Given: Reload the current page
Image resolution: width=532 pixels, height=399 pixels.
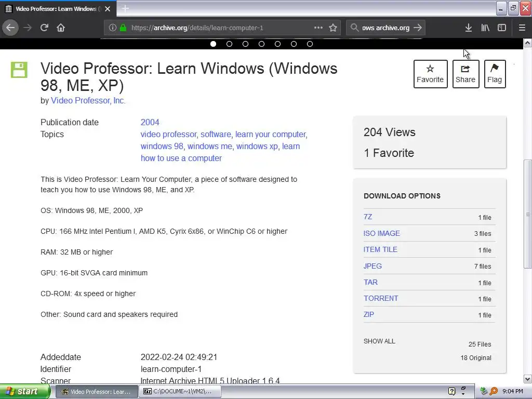Looking at the screenshot, I should [x=44, y=28].
